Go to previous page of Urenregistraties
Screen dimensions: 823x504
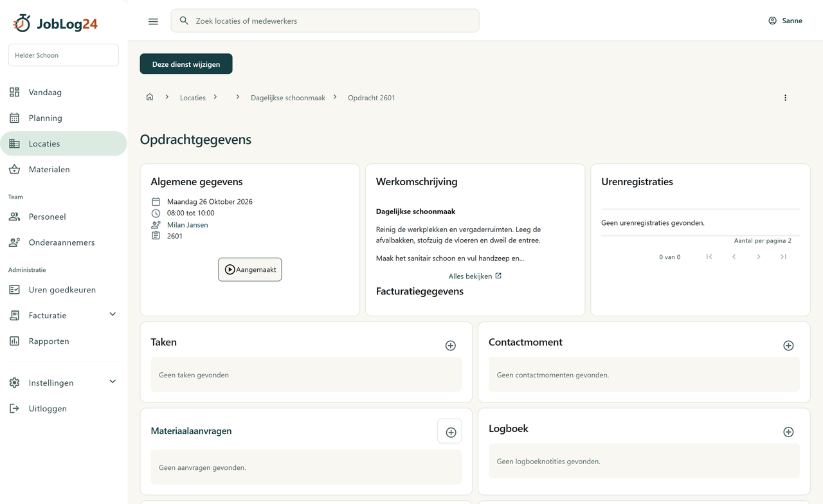[x=734, y=257]
